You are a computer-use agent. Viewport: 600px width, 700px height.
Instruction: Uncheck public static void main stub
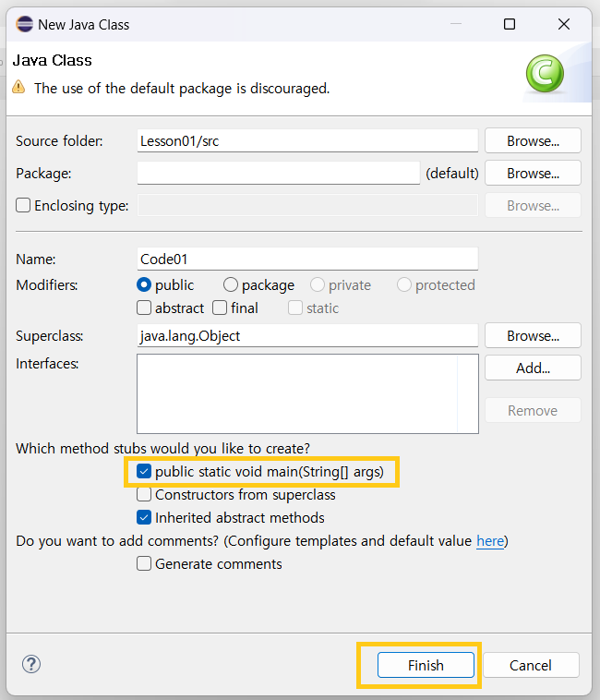pos(144,472)
